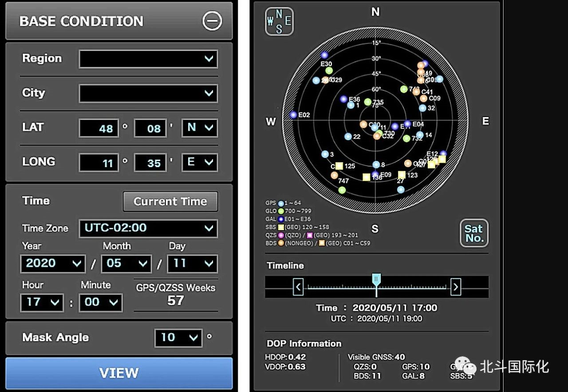The width and height of the screenshot is (568, 392).
Task: Open the Mask Angle dropdown
Action: [178, 338]
